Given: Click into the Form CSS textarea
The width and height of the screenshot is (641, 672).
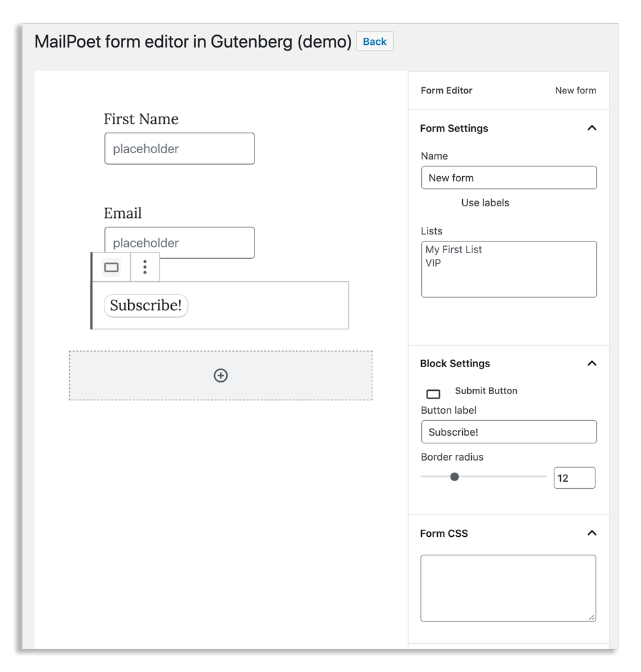Looking at the screenshot, I should coord(508,589).
